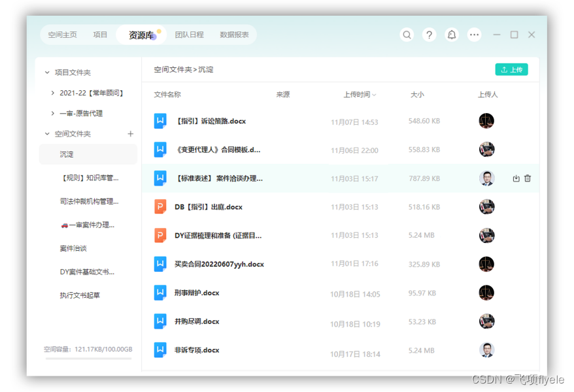Select the 沉淀 folder in sidebar
The image size is (574, 392).
88,154
